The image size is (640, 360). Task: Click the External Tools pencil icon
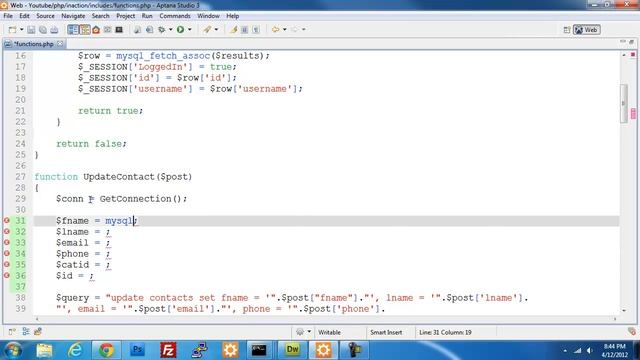coord(207,30)
